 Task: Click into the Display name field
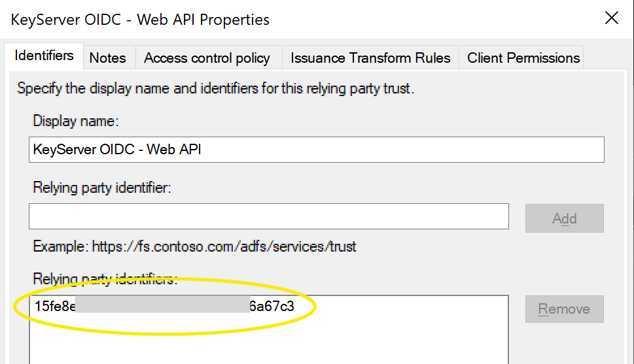[316, 150]
